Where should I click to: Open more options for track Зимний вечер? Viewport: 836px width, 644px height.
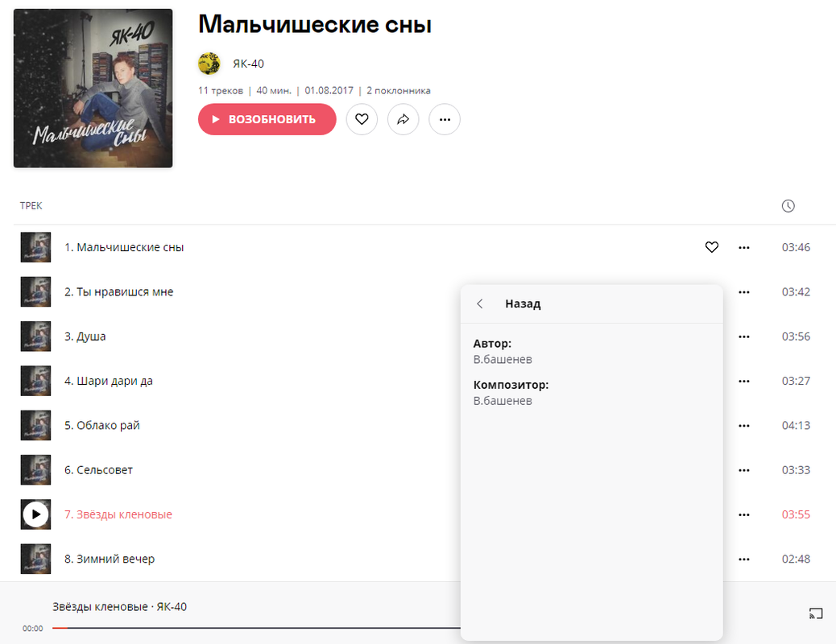coord(744,559)
